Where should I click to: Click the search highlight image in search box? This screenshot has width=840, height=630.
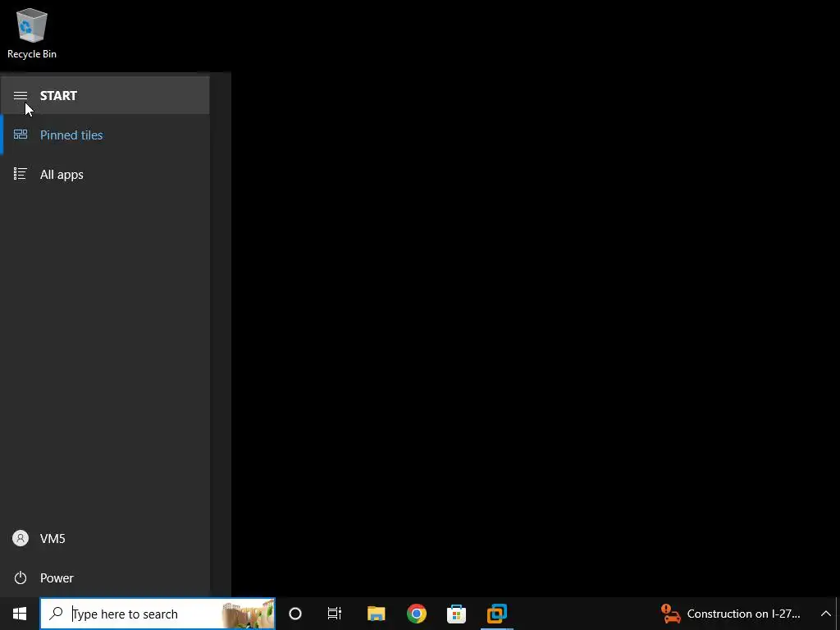[248, 614]
